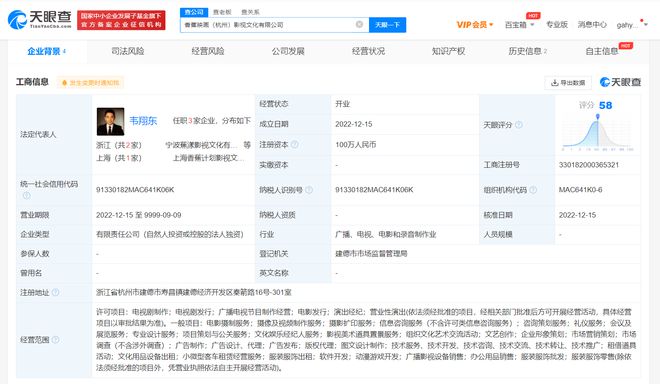660x384 pixels.
Task: Select the 司法风险 tab
Action: tap(128, 51)
